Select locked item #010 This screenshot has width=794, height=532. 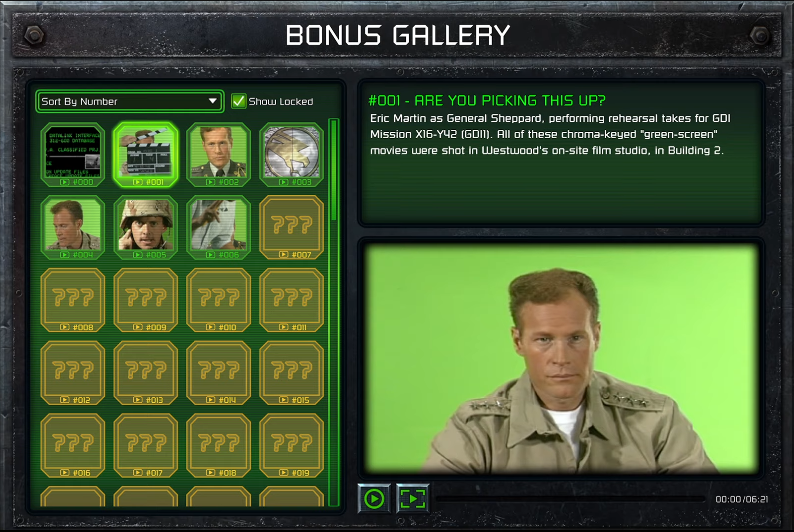(x=219, y=301)
